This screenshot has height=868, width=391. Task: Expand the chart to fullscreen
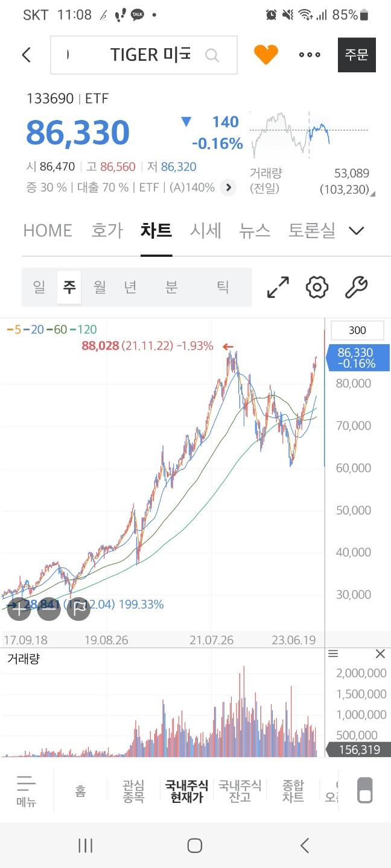point(277,288)
